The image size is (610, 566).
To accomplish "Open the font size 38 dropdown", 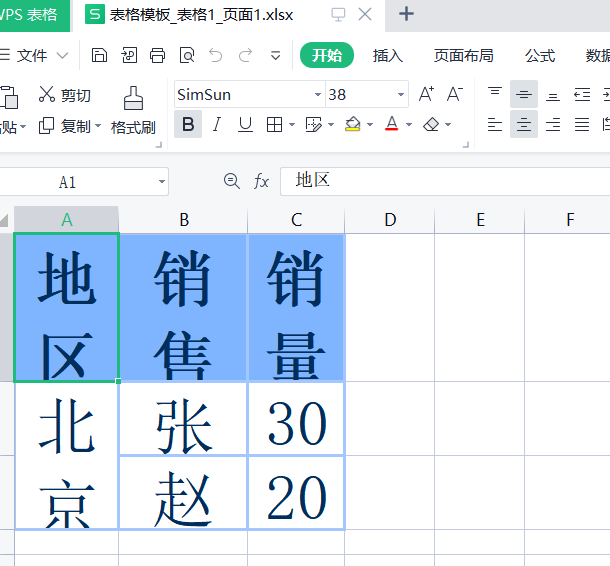I will [401, 95].
